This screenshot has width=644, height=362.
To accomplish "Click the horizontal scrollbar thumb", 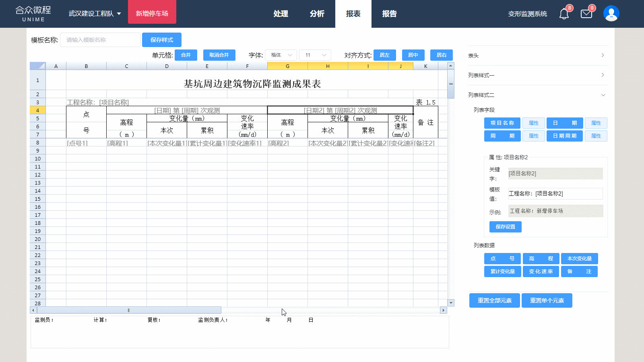I will click(129, 310).
